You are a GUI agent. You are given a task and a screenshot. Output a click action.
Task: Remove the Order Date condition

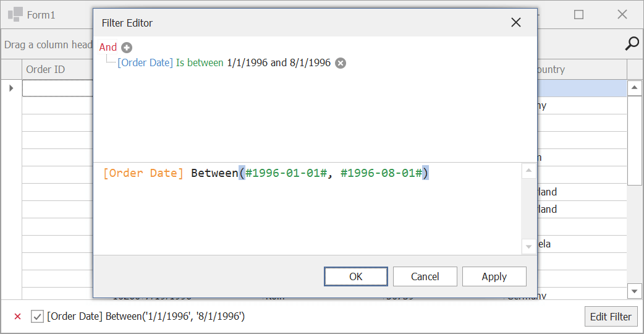click(x=341, y=63)
